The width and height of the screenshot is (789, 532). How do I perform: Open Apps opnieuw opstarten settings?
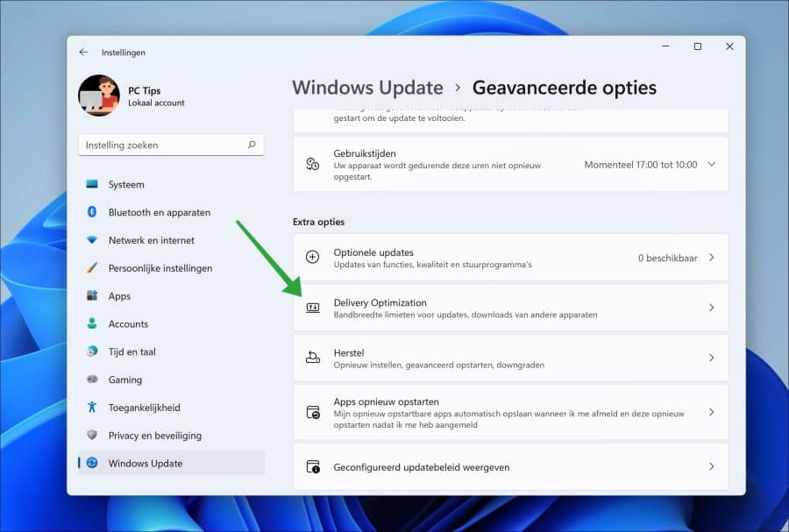point(511,412)
